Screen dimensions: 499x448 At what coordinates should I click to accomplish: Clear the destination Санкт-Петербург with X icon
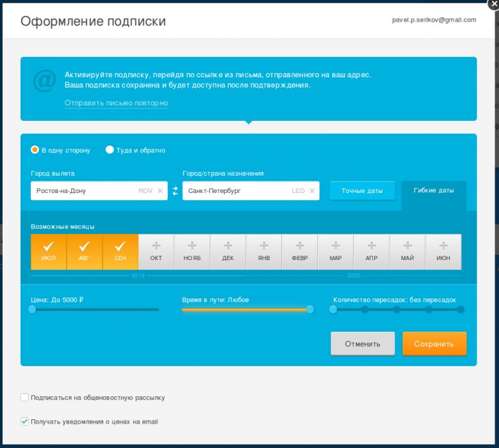pos(312,190)
